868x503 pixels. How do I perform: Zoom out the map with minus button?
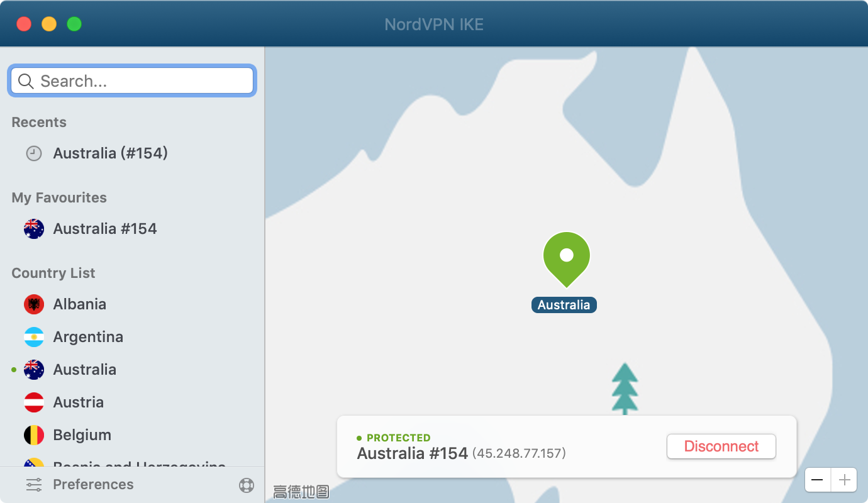click(818, 480)
